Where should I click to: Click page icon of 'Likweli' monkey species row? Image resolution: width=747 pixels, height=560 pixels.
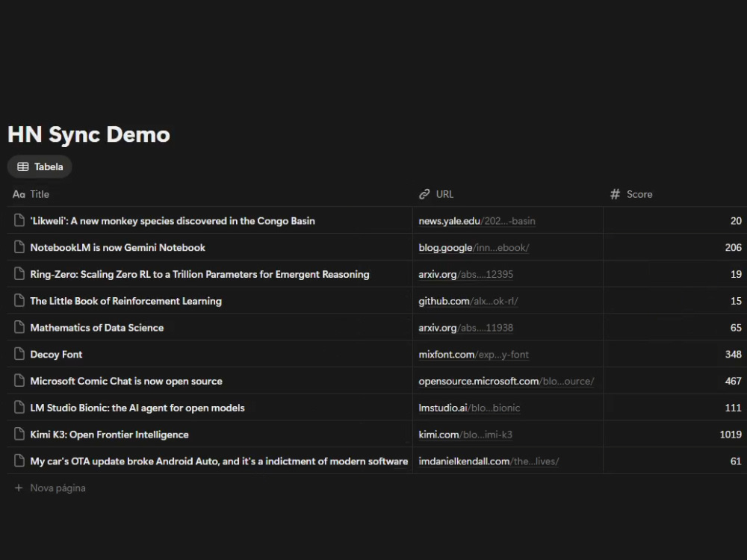coord(19,220)
